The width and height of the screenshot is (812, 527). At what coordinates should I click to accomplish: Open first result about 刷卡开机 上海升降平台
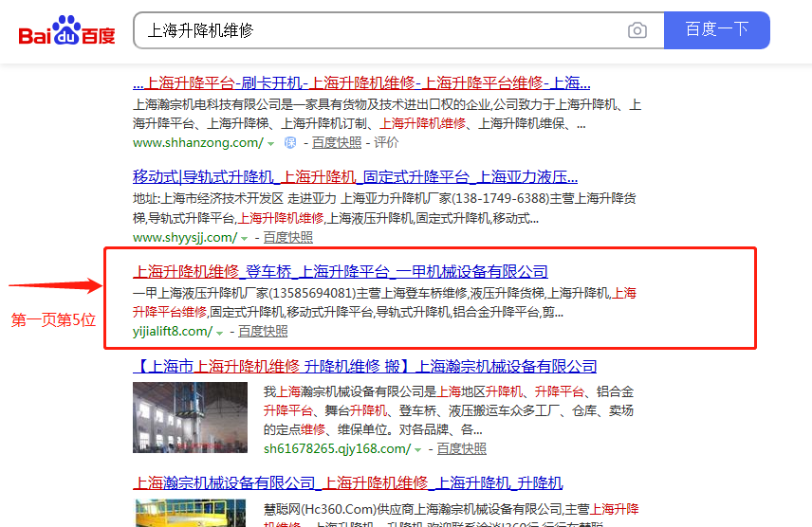click(x=360, y=82)
